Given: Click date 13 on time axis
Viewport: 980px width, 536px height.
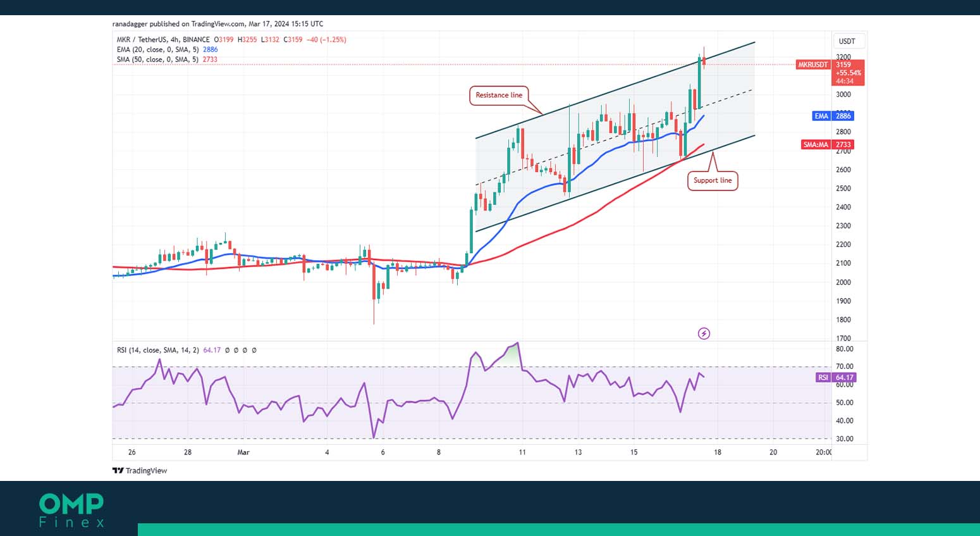Looking at the screenshot, I should pyautogui.click(x=578, y=452).
